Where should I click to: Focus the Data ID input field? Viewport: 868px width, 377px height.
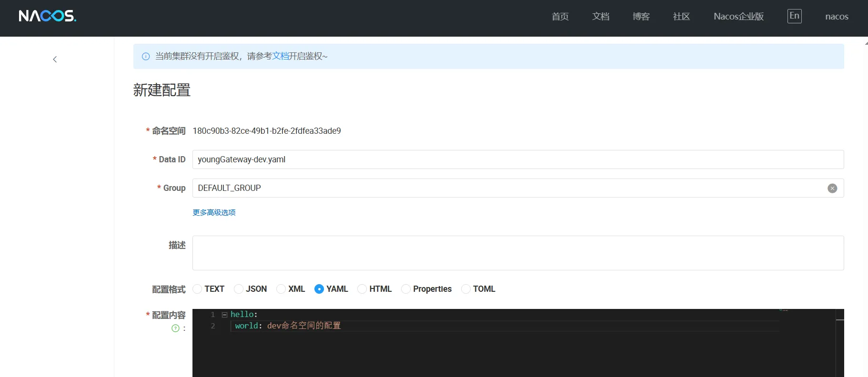(x=517, y=159)
